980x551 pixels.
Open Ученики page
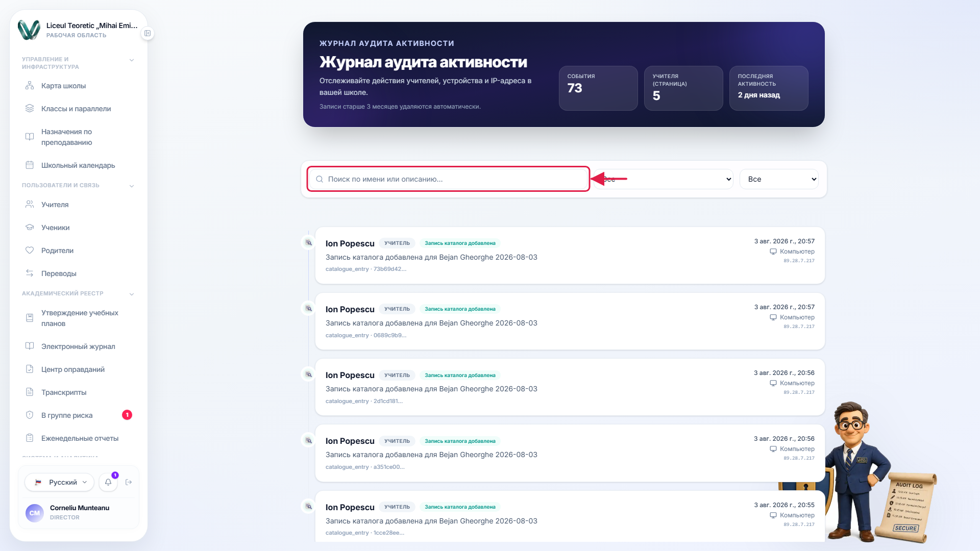[x=79, y=228]
